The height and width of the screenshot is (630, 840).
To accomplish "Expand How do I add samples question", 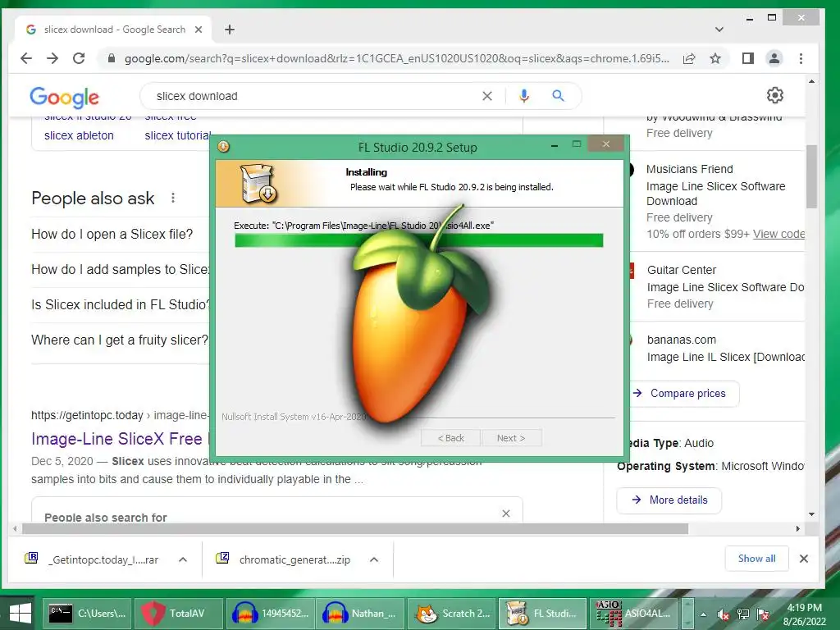I will click(x=120, y=269).
